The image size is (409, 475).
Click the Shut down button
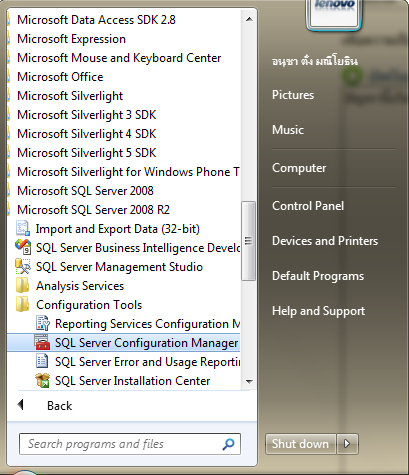pos(300,444)
